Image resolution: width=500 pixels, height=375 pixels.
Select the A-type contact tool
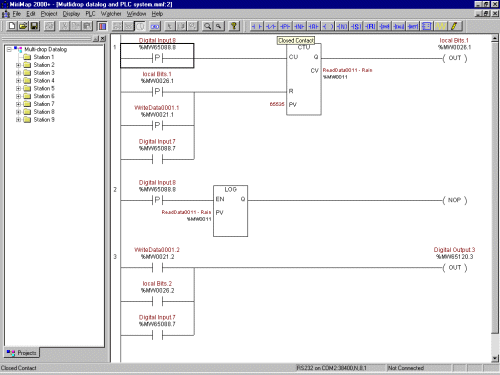coord(313,26)
